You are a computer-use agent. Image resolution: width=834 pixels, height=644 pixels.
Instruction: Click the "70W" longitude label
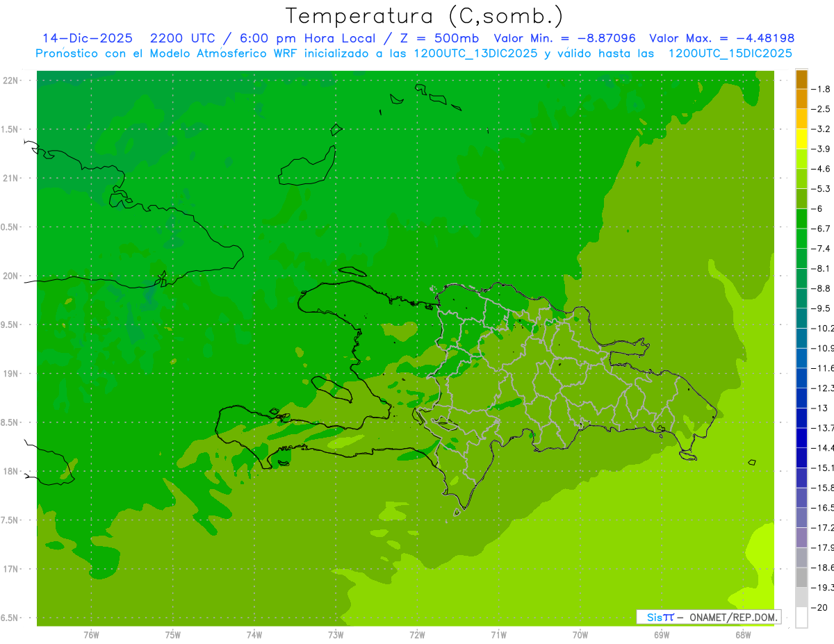(580, 634)
